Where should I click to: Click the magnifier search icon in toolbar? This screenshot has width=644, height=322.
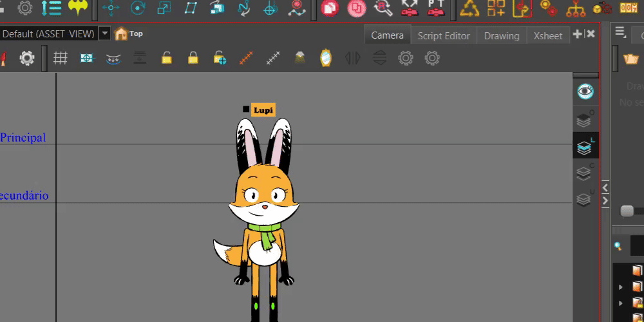tap(383, 8)
